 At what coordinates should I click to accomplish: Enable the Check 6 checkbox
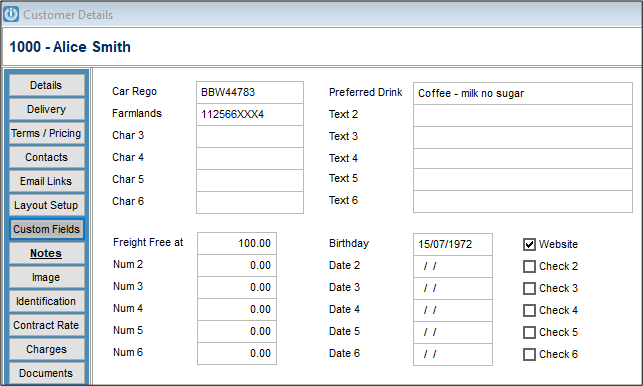[529, 354]
